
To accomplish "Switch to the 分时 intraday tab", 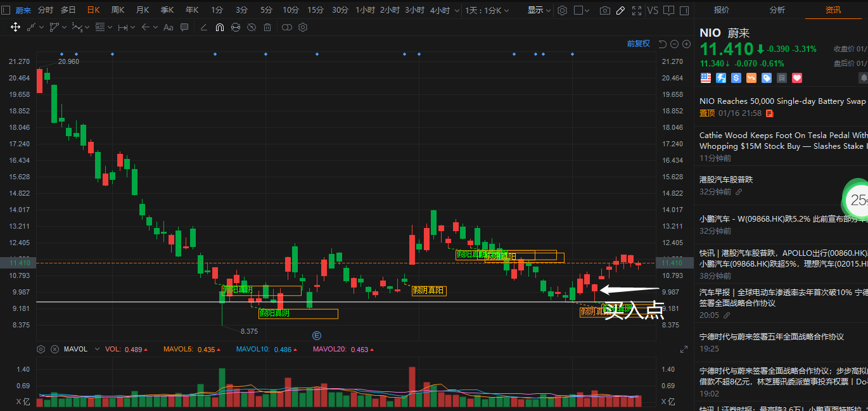I will [46, 10].
